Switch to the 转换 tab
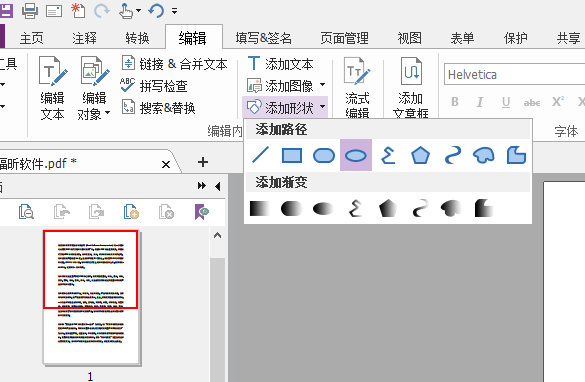The width and height of the screenshot is (585, 382). click(137, 38)
